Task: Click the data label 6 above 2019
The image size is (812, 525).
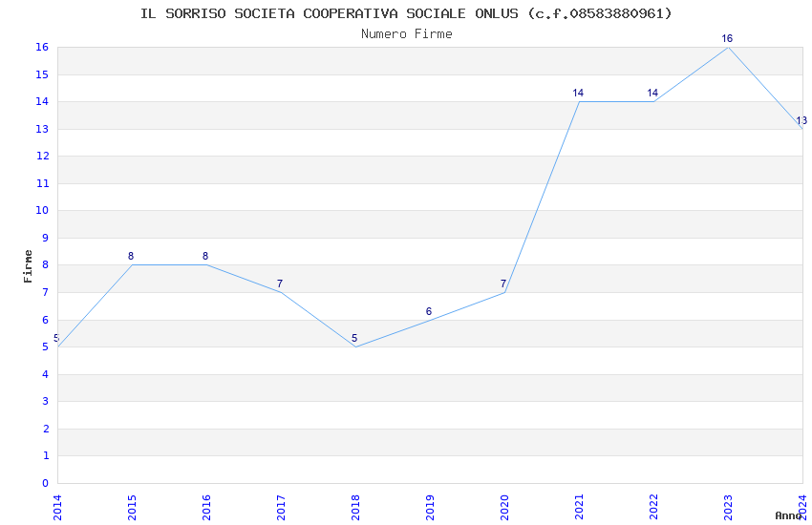Action: 429,311
